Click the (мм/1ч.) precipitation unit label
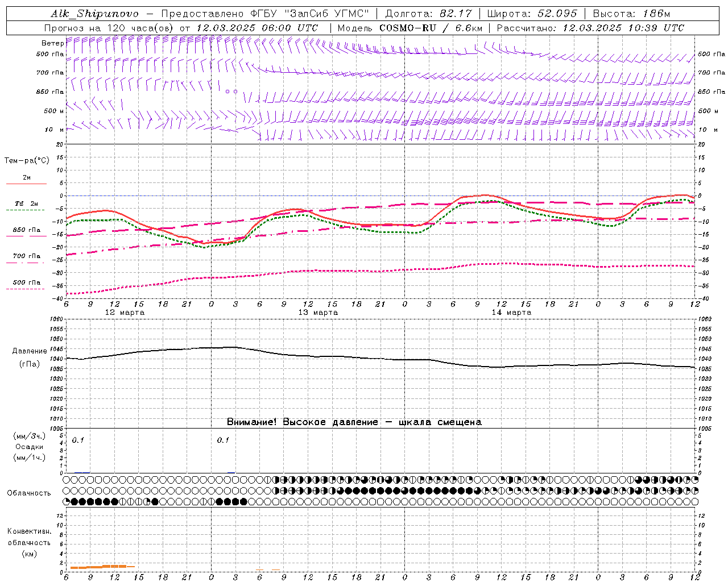The width and height of the screenshot is (728, 582). [x=30, y=458]
